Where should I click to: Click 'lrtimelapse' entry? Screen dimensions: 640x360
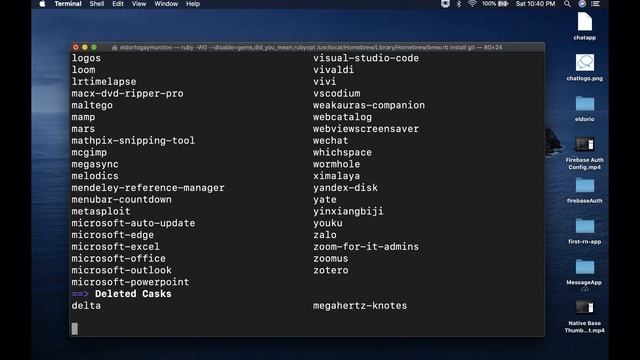click(x=104, y=82)
